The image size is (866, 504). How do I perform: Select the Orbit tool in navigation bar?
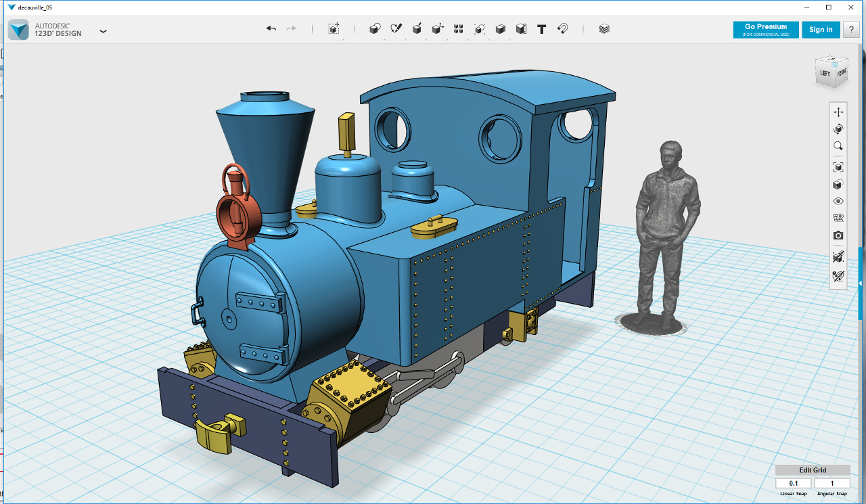click(x=838, y=129)
